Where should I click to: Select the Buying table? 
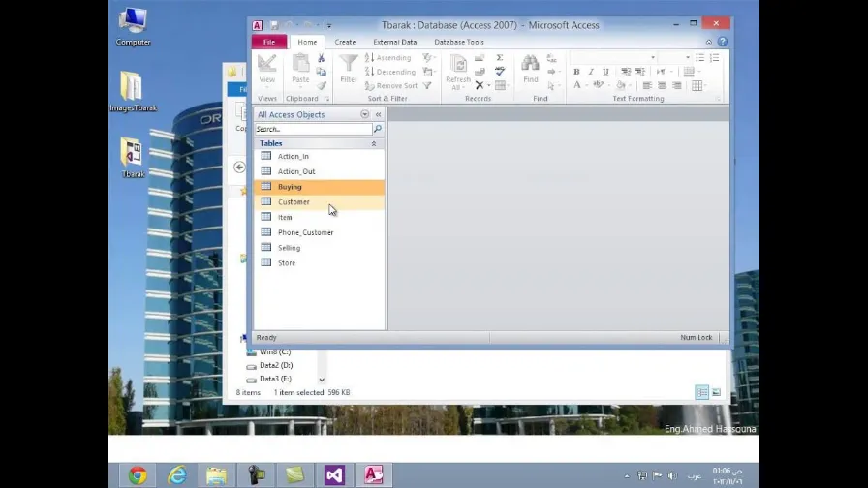click(320, 187)
